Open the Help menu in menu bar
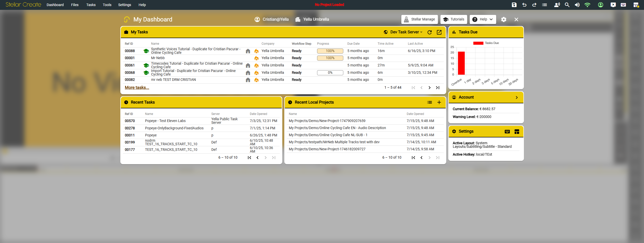 (x=142, y=5)
